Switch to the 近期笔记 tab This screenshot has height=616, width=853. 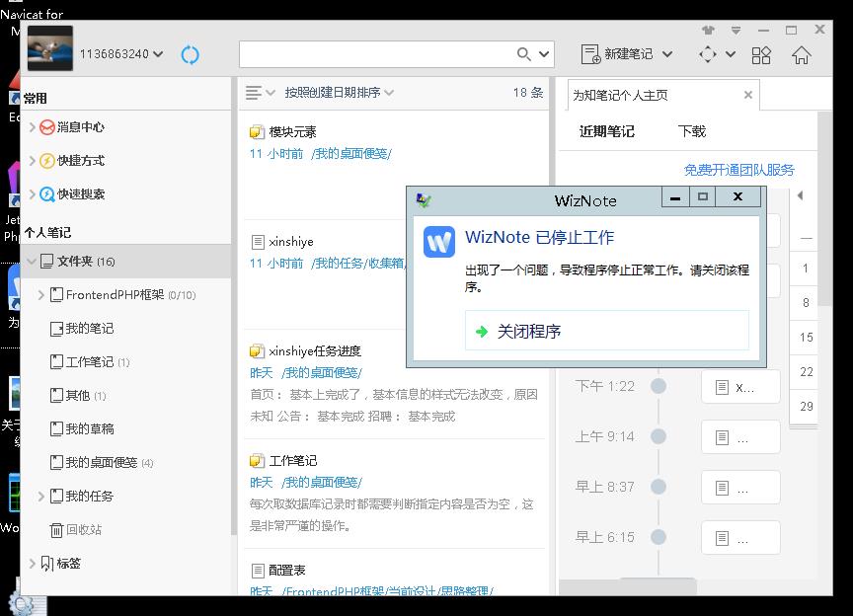(606, 131)
